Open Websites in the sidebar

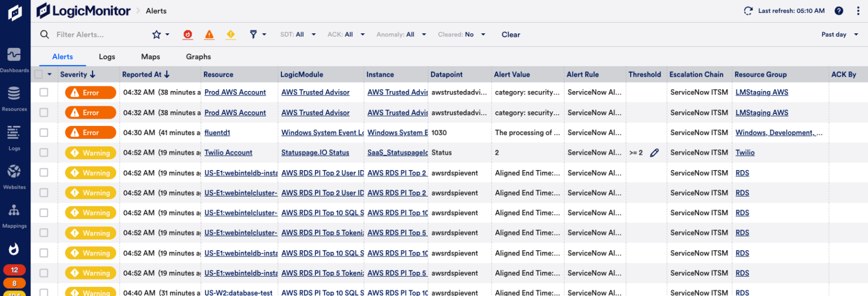coord(14,176)
